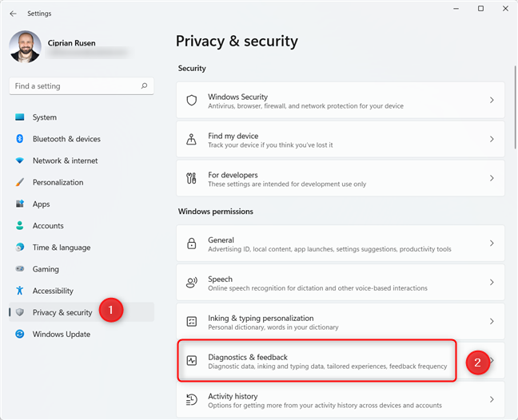Click the Apps icon in sidebar

[19, 204]
